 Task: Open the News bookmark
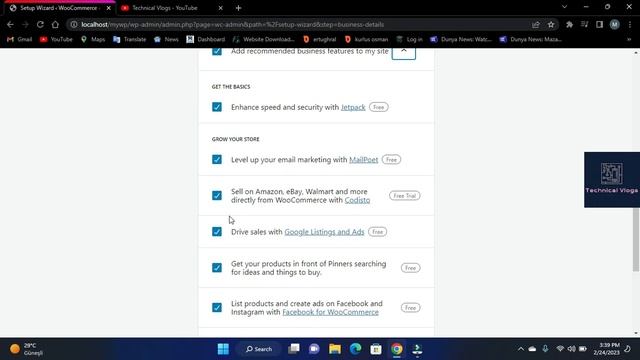pos(166,39)
